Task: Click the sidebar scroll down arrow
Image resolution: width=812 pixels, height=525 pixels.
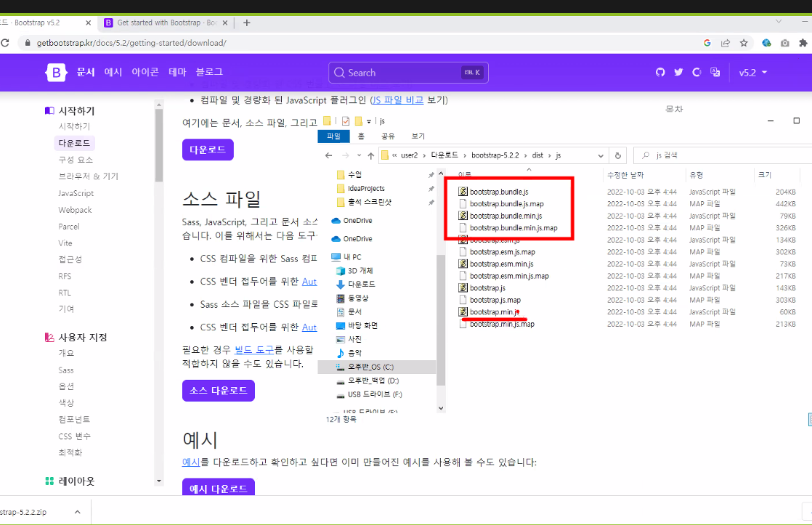Action: 158,481
